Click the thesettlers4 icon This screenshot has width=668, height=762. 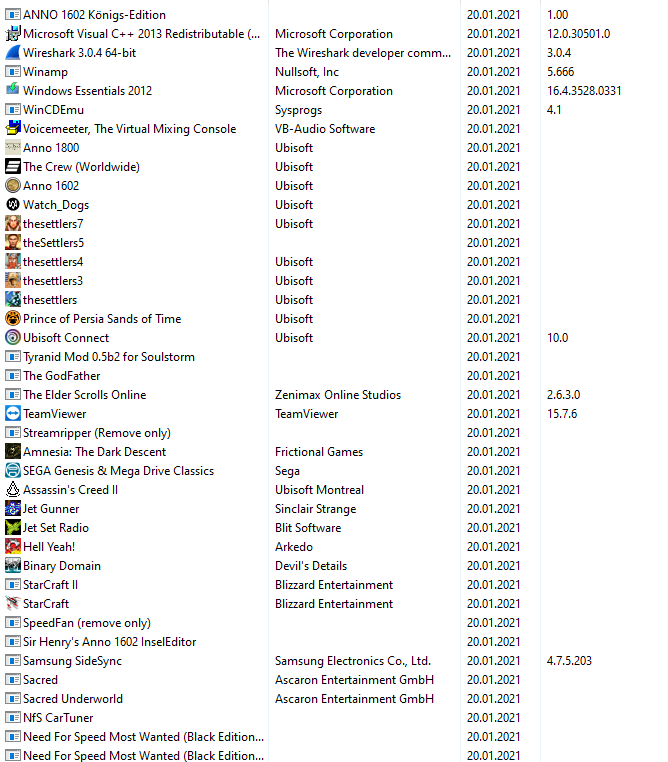(13, 261)
